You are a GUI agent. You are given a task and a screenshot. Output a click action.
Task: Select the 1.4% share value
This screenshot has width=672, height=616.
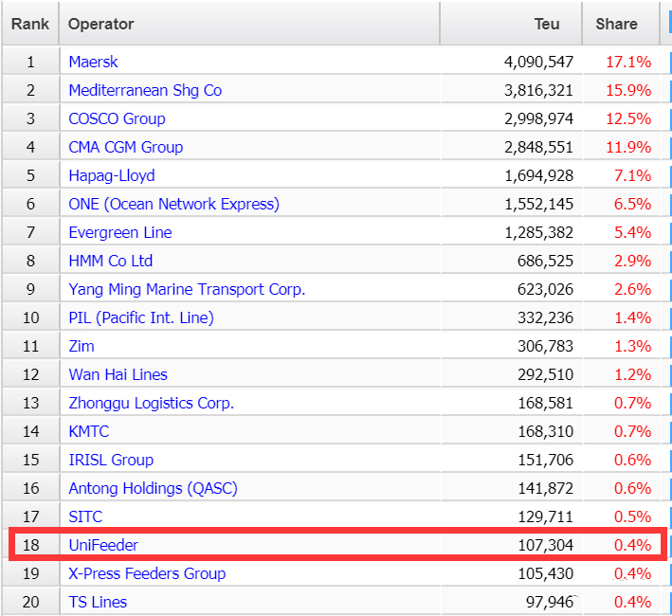tap(632, 317)
